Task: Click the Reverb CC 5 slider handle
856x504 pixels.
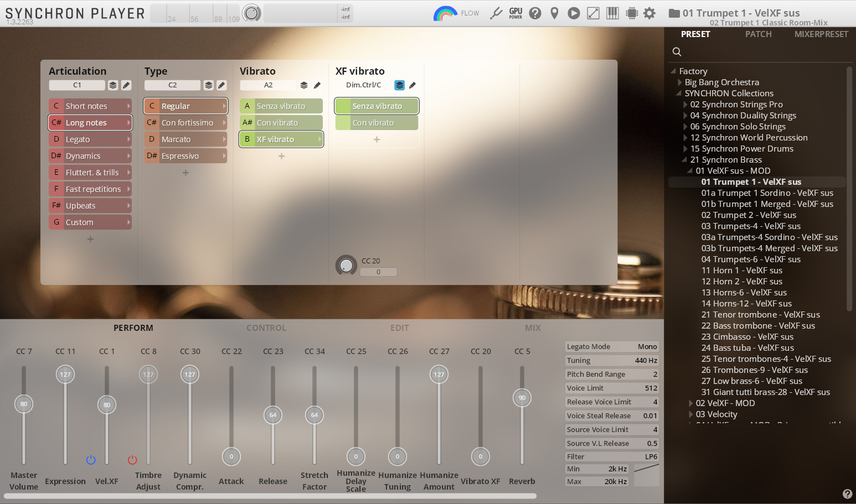Action: 522,398
